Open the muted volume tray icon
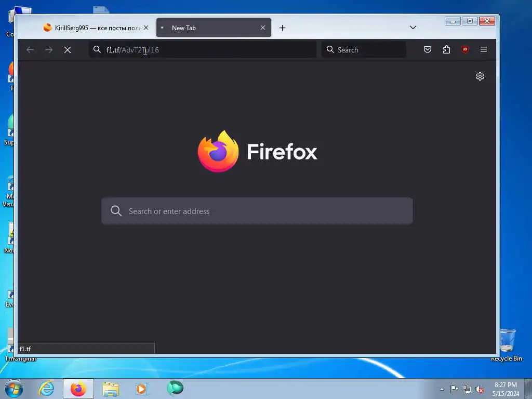Image resolution: width=532 pixels, height=399 pixels. click(x=480, y=390)
